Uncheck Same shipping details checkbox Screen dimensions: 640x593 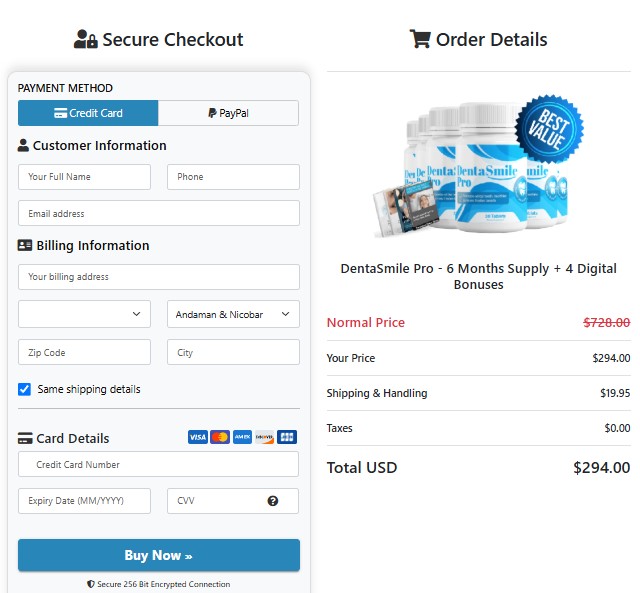(25, 389)
